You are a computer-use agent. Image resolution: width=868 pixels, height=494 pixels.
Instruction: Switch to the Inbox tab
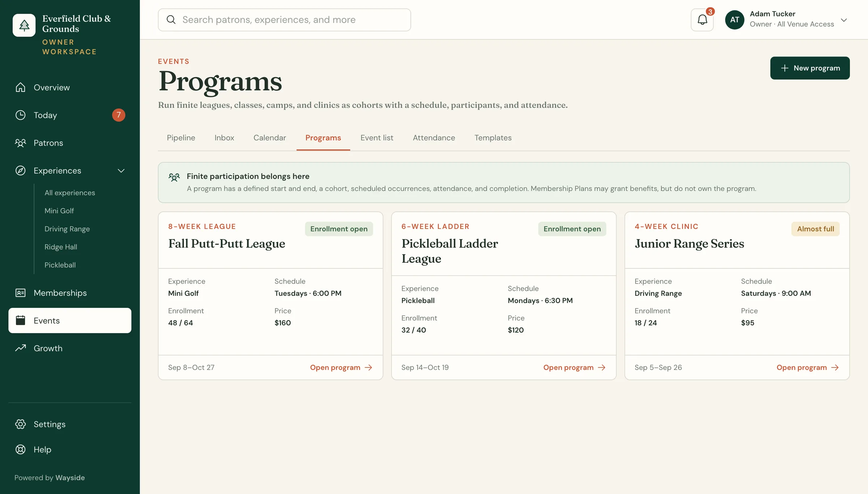(224, 138)
